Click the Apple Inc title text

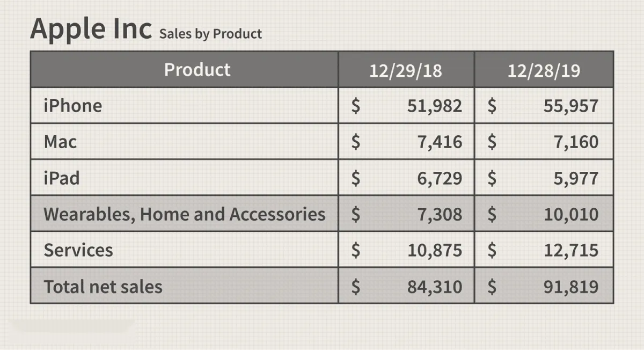pos(91,28)
